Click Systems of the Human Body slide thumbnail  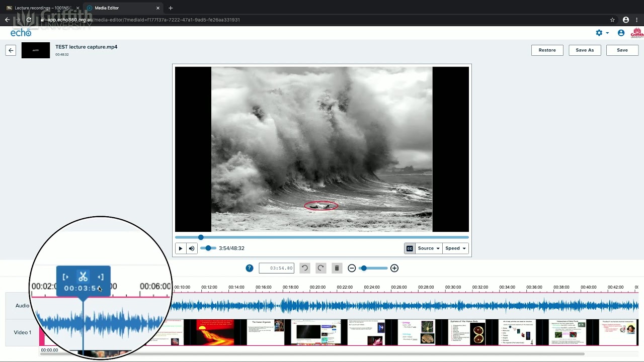click(467, 332)
